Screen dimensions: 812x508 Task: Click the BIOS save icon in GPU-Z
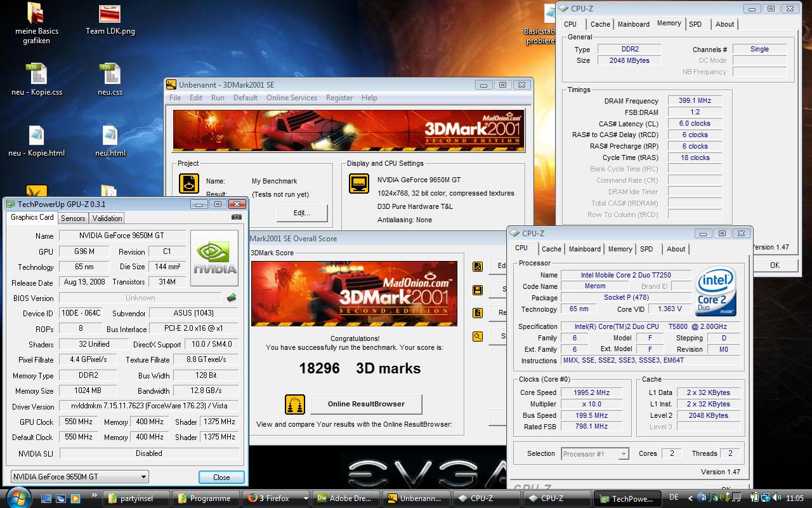232,297
